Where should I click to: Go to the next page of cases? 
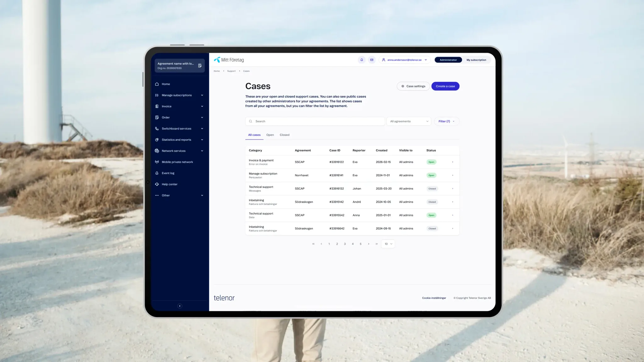tap(369, 244)
